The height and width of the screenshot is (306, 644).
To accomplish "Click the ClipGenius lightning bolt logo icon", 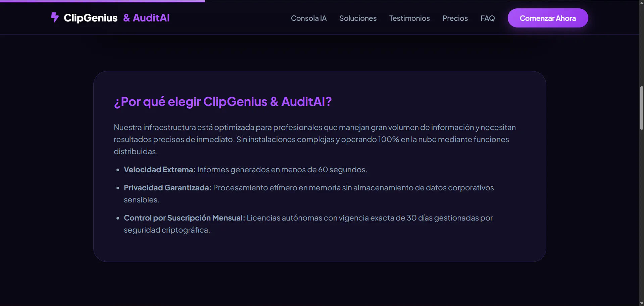I will tap(55, 17).
